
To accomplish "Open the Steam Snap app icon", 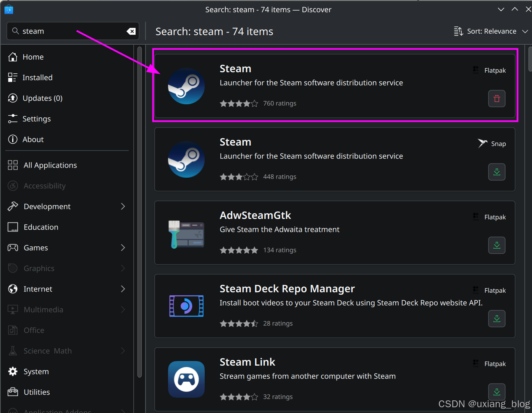I will [186, 159].
